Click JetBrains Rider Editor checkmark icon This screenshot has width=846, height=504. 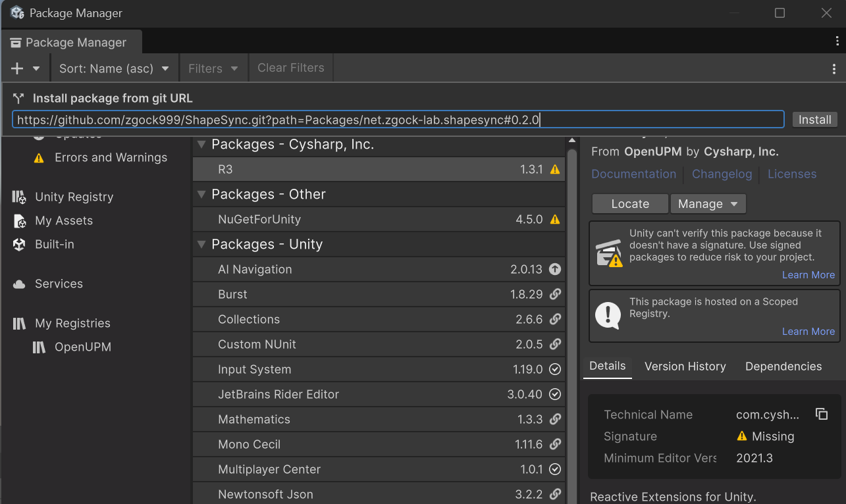point(555,394)
